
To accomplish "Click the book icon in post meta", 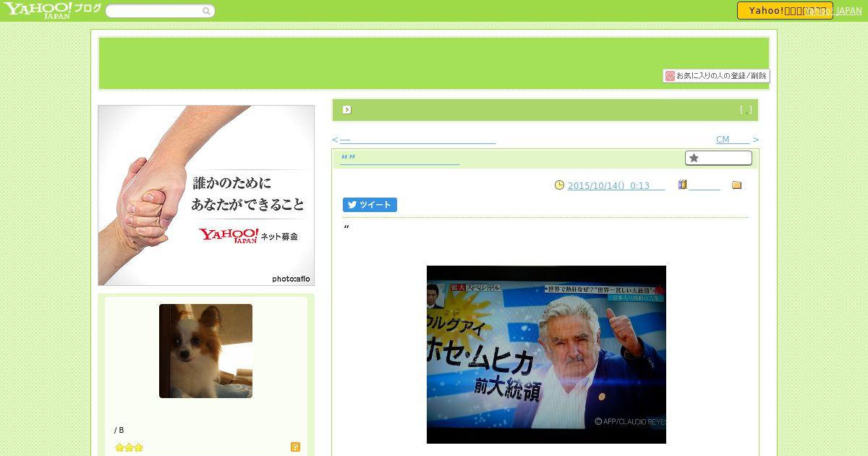I will click(682, 185).
